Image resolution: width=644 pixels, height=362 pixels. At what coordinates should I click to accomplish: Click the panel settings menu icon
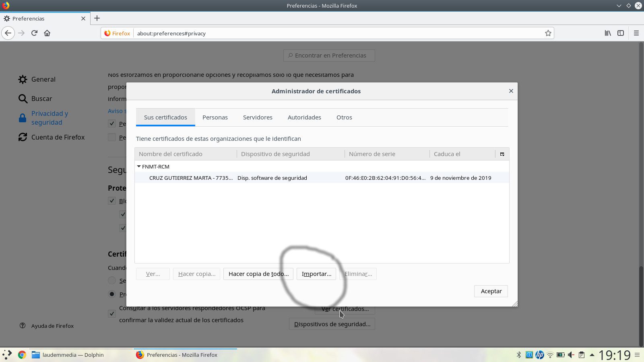tap(637, 355)
